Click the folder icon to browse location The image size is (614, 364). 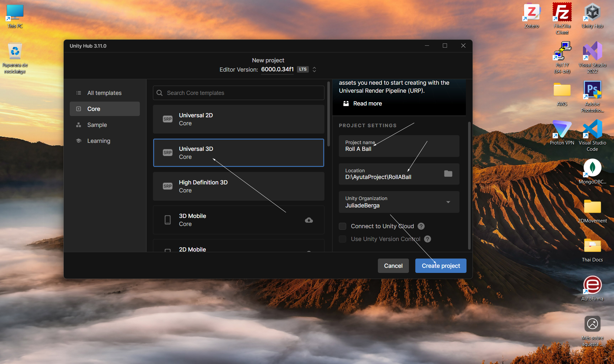[x=448, y=174]
